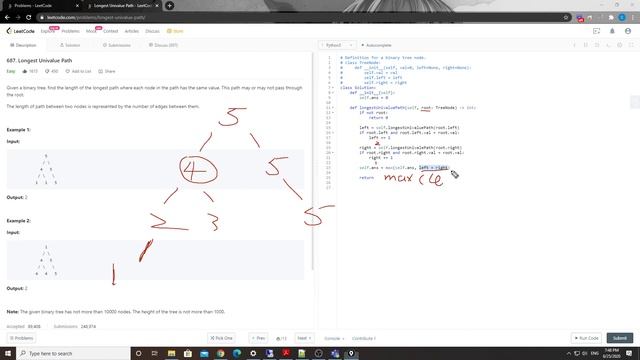This screenshot has height=360, width=640.
Task: Go to the Prev problem
Action: 258,338
